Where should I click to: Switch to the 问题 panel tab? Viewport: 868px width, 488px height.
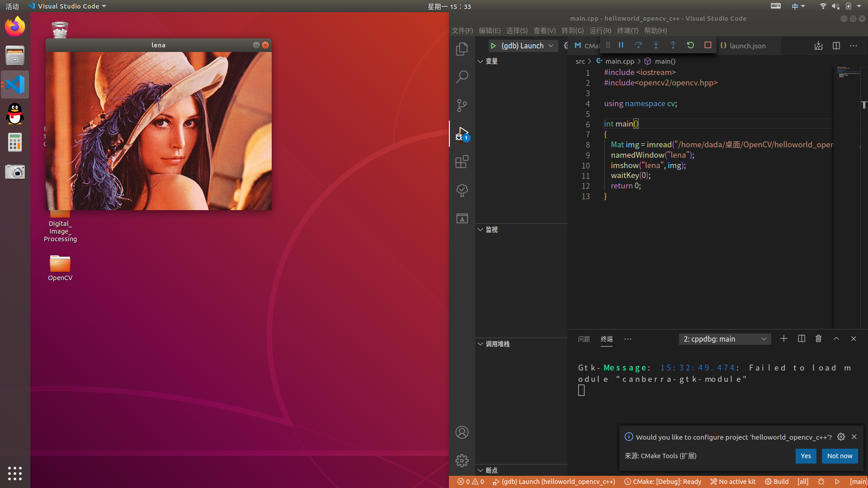pyautogui.click(x=584, y=339)
